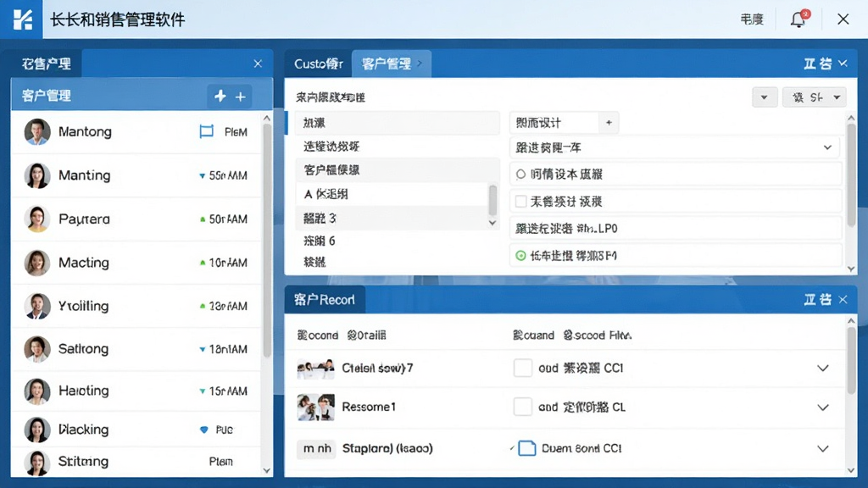Click Mantong's avatar photo
868x488 pixels.
coord(37,131)
